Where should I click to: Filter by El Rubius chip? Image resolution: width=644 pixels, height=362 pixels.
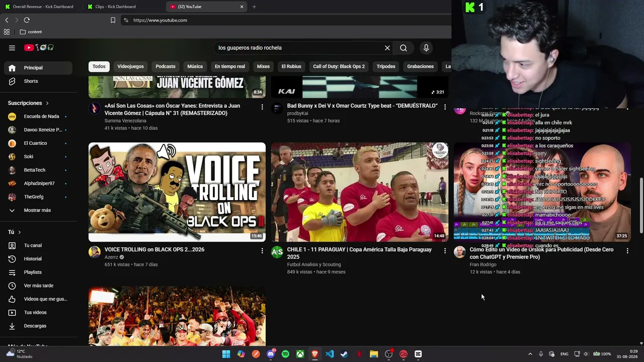291,66
